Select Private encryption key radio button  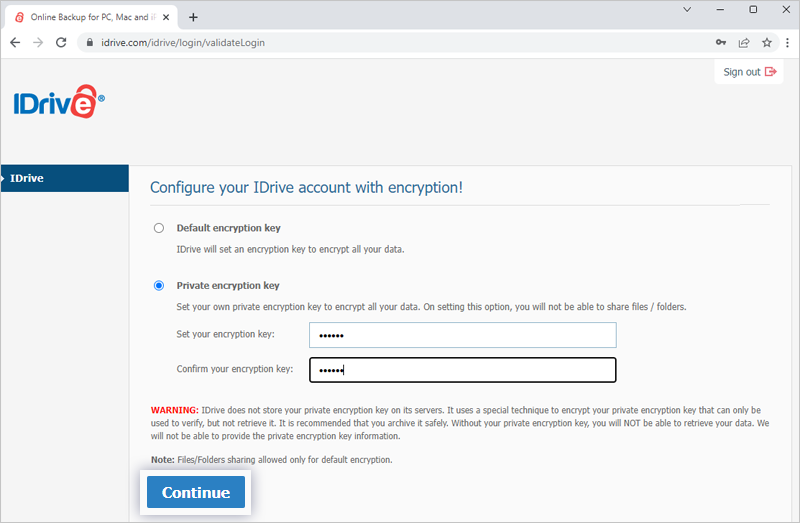click(159, 285)
